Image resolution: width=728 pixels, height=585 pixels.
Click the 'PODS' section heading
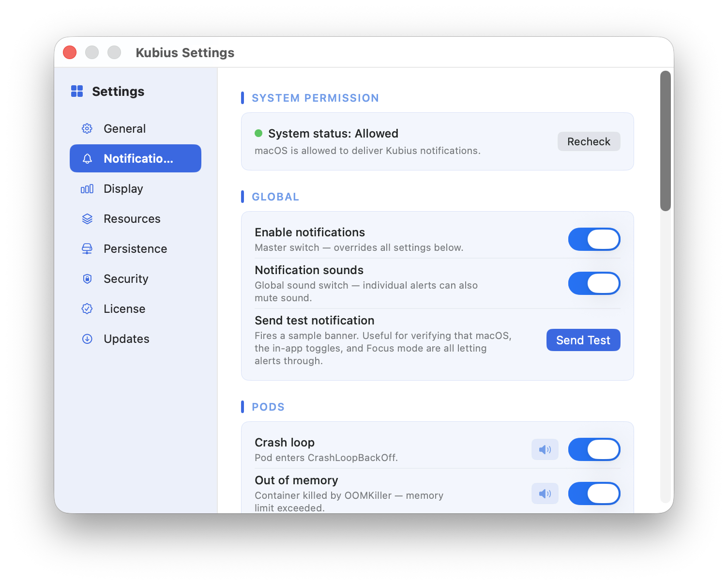[268, 407]
